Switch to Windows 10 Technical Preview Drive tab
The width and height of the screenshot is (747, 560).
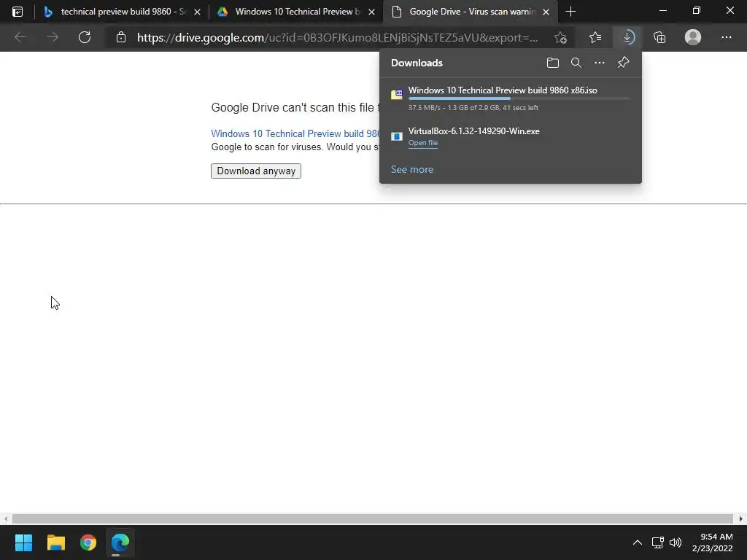pos(296,12)
